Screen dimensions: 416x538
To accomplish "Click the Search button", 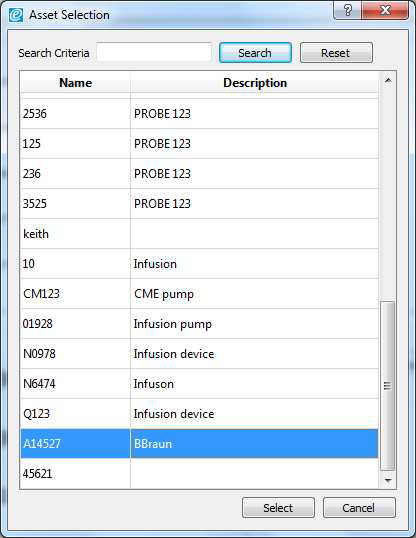I will [255, 53].
